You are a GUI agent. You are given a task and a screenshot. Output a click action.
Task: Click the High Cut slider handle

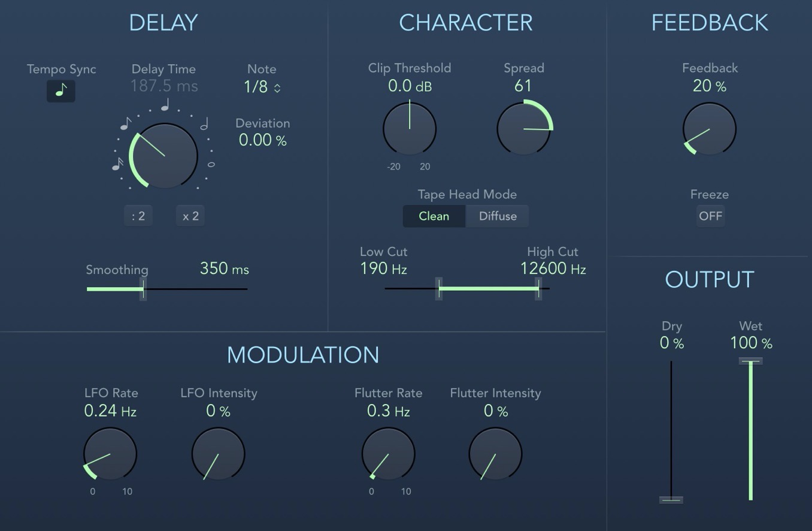pos(538,289)
